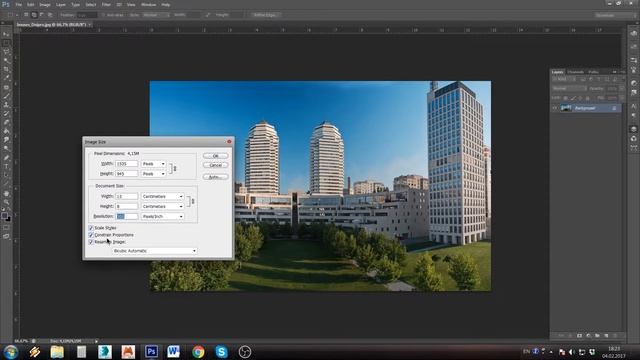640x360 pixels.
Task: Toggle Resample Image checkbox
Action: tap(91, 242)
